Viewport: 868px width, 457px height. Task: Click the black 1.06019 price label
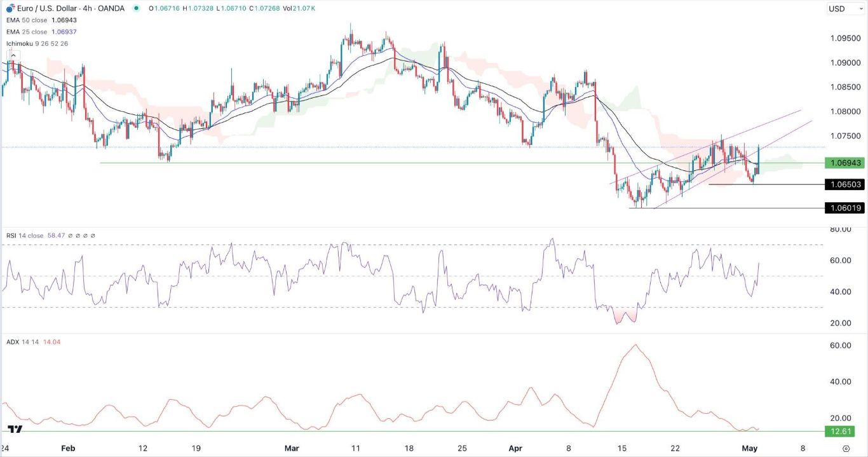(844, 208)
